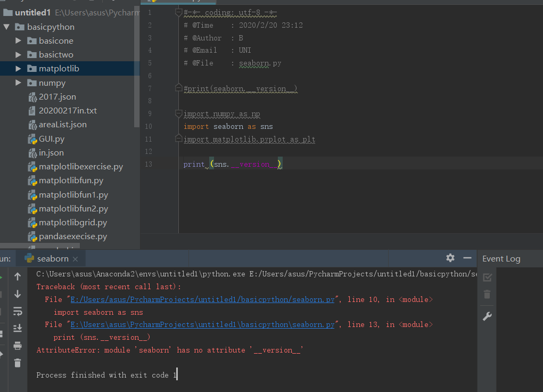This screenshot has height=392, width=543.
Task: Clear Run console with the trash icon
Action: coord(18,363)
